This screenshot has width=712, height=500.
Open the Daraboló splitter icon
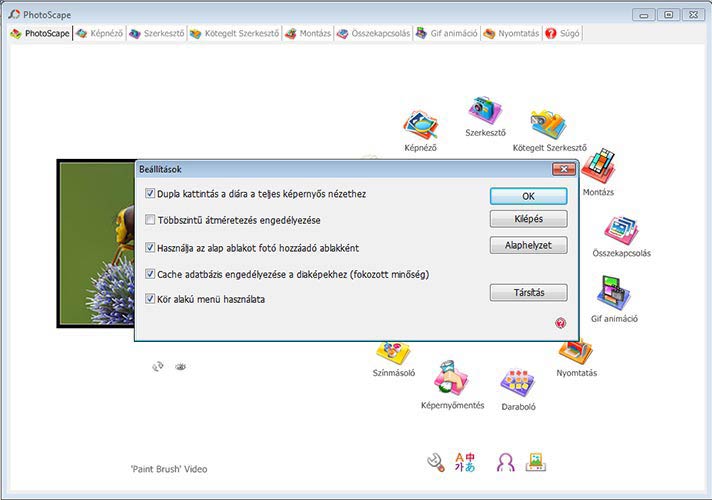point(517,385)
